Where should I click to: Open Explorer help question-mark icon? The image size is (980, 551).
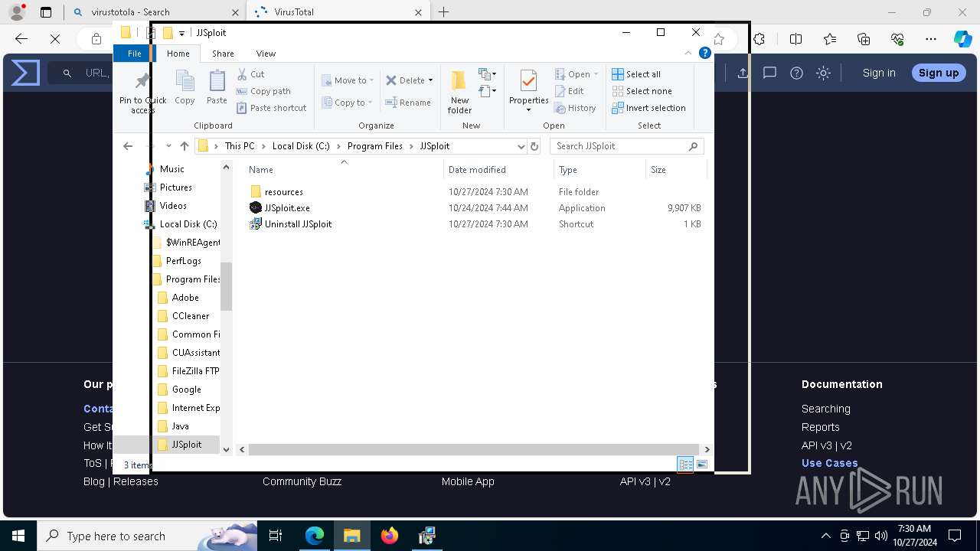pyautogui.click(x=705, y=53)
